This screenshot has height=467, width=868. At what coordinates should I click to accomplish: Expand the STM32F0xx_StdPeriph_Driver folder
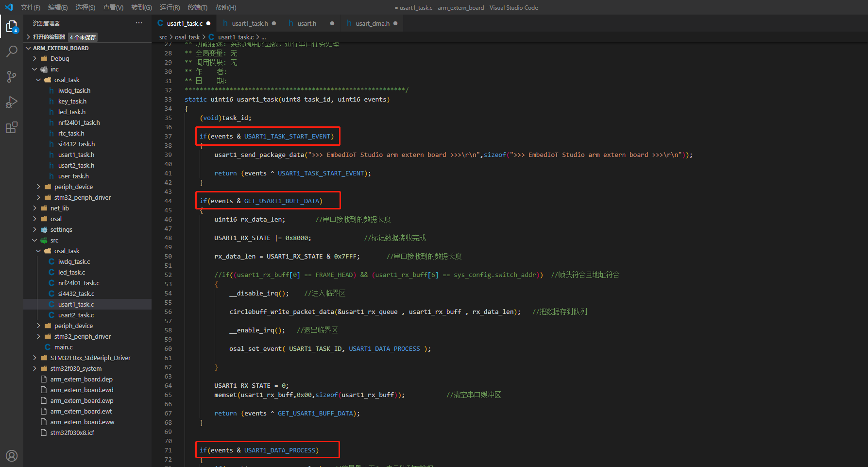tap(90, 358)
